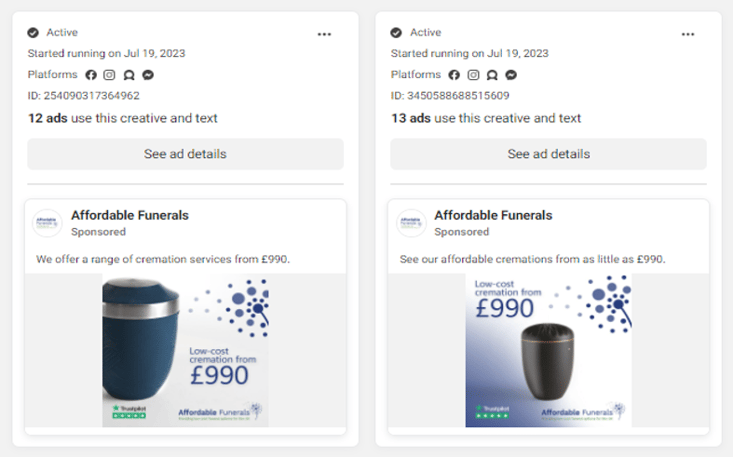733x457 pixels.
Task: Click Instagram platform icon in right card
Action: [x=473, y=75]
